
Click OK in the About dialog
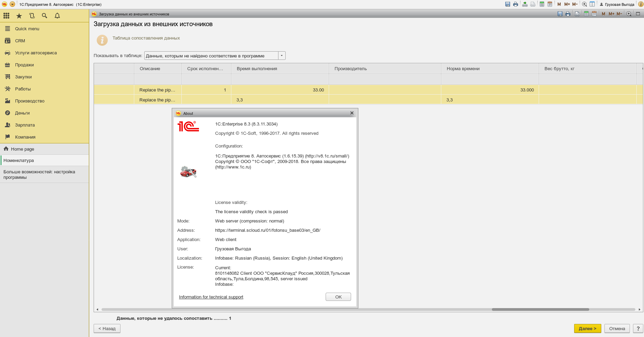coord(338,297)
